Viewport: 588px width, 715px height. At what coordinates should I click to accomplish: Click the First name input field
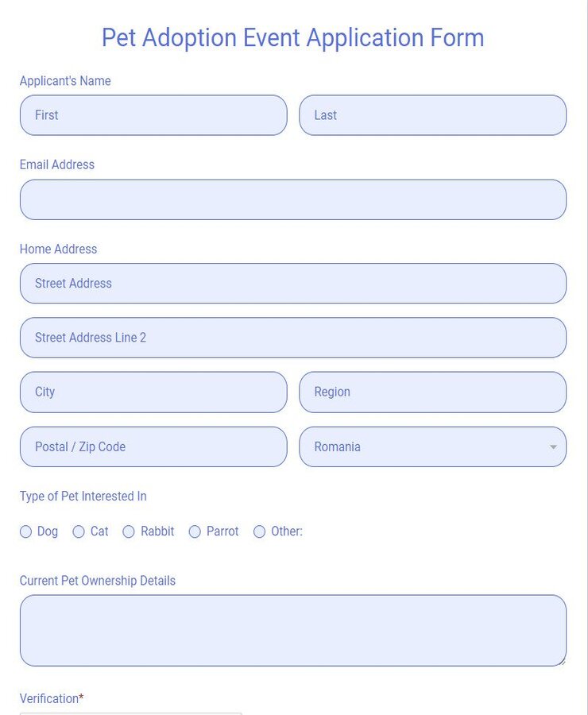(x=153, y=115)
